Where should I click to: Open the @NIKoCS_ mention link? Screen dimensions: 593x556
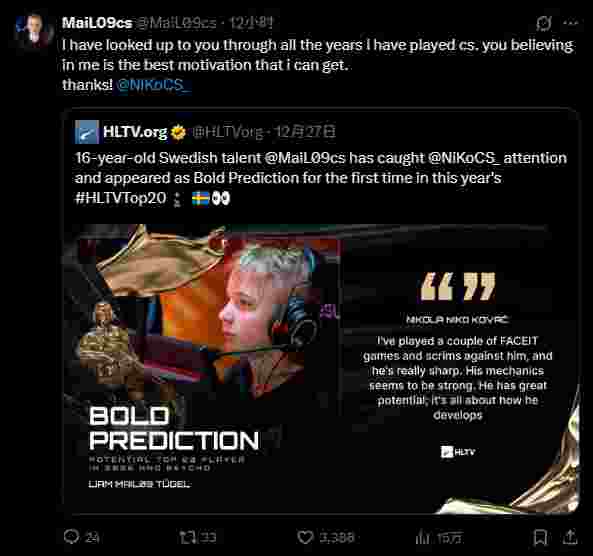point(154,85)
